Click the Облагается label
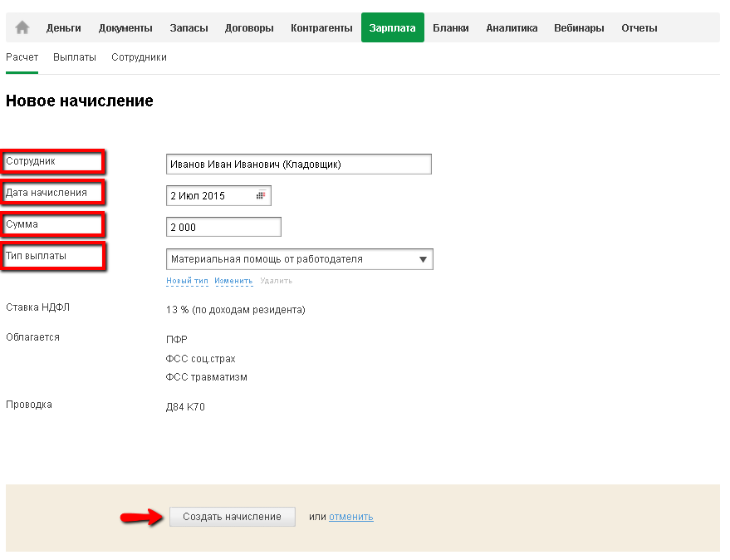The image size is (730, 560). tap(32, 337)
